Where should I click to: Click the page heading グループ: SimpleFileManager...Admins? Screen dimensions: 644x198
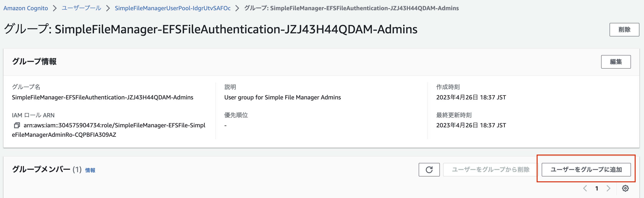point(211,29)
